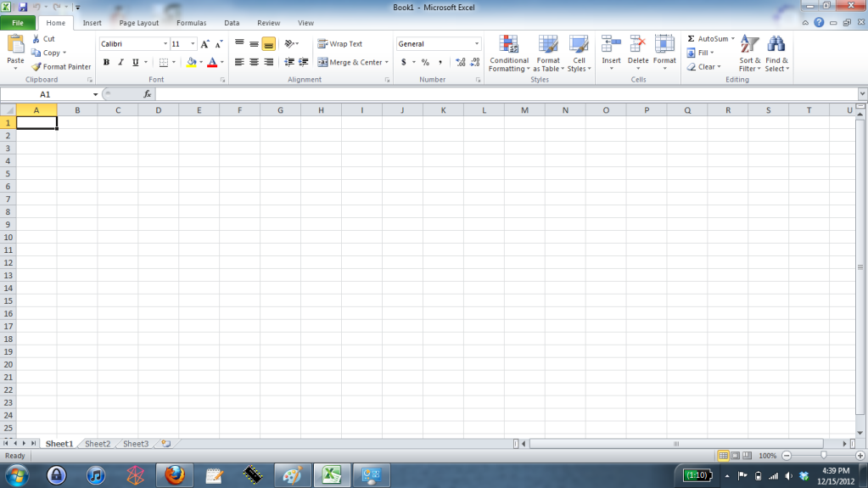This screenshot has height=488, width=868.
Task: Click the zoom slider handle
Action: tap(823, 455)
